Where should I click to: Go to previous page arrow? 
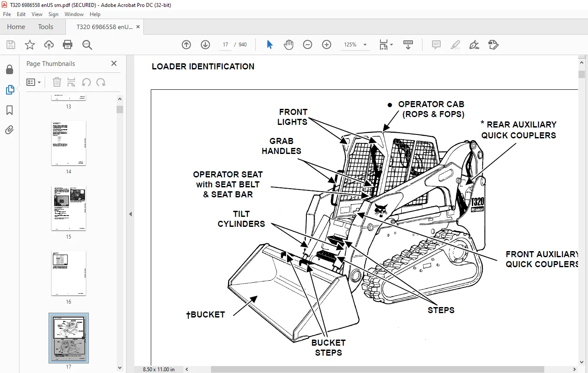186,45
